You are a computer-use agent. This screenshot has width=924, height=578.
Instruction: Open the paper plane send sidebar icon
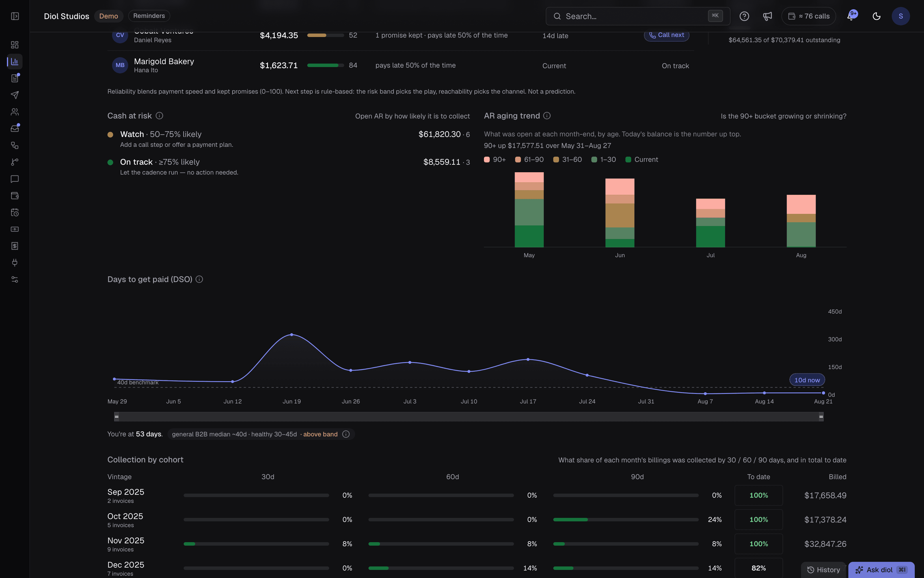[14, 95]
